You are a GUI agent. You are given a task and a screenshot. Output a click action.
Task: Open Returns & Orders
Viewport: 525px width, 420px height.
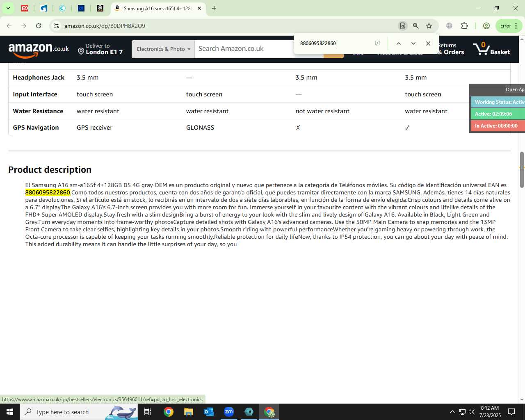tap(450, 49)
